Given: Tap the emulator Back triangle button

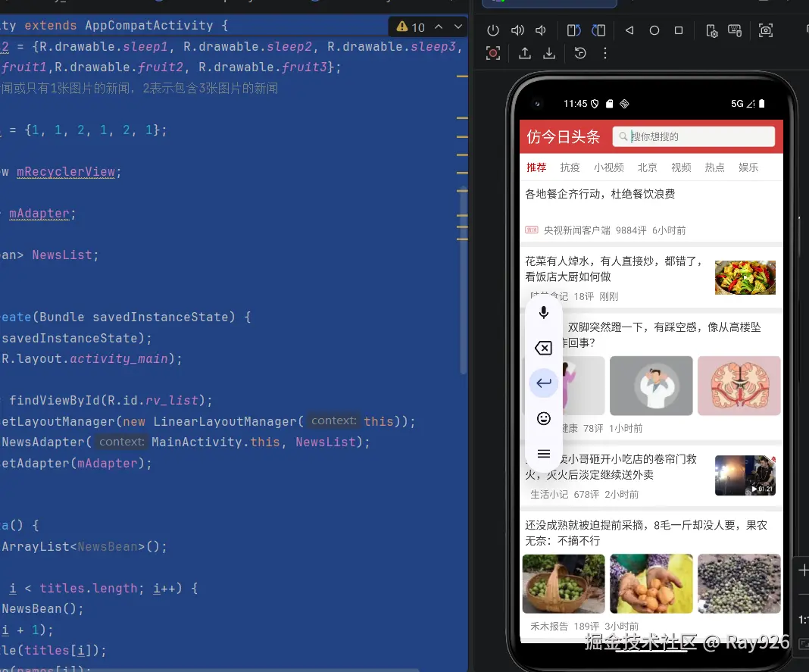Looking at the screenshot, I should pos(629,30).
